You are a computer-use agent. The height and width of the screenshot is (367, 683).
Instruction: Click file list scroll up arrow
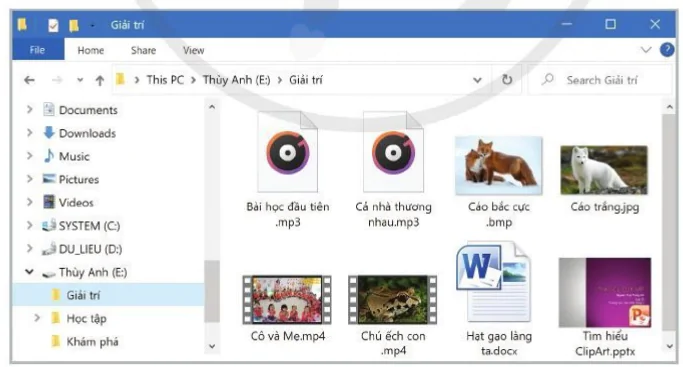669,107
